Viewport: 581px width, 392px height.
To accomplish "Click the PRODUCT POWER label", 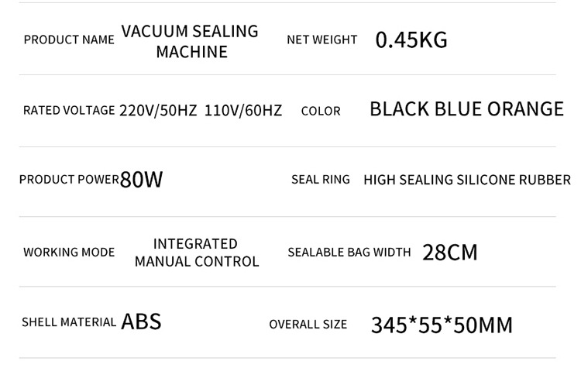I will click(x=69, y=180).
